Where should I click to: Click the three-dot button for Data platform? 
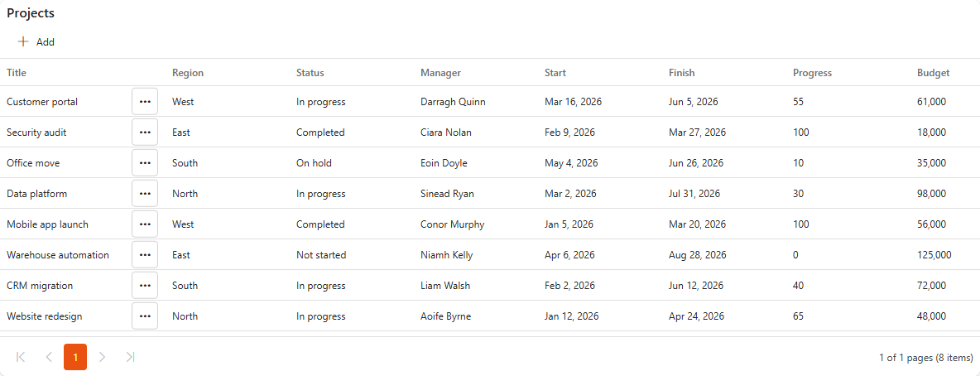145,193
